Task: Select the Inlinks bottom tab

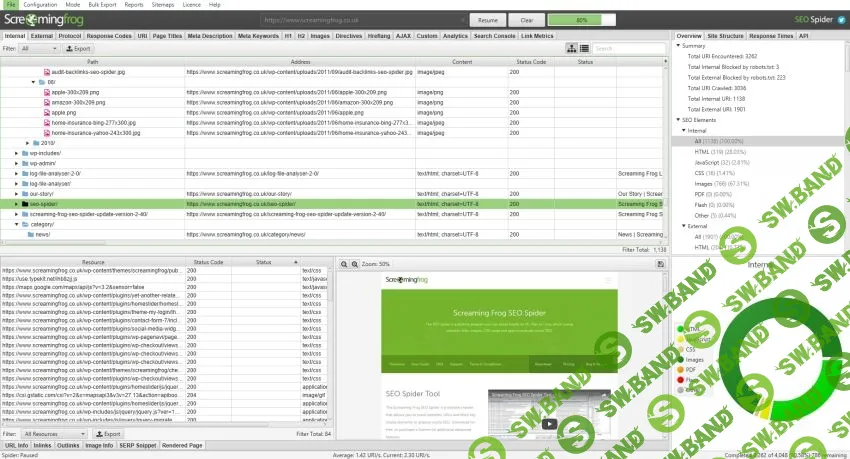Action: 42,445
